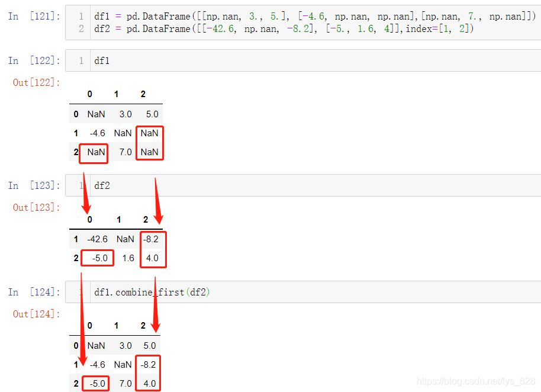The width and height of the screenshot is (541, 392).
Task: Click the df2 DataFrame definition code line
Action: tap(284, 28)
